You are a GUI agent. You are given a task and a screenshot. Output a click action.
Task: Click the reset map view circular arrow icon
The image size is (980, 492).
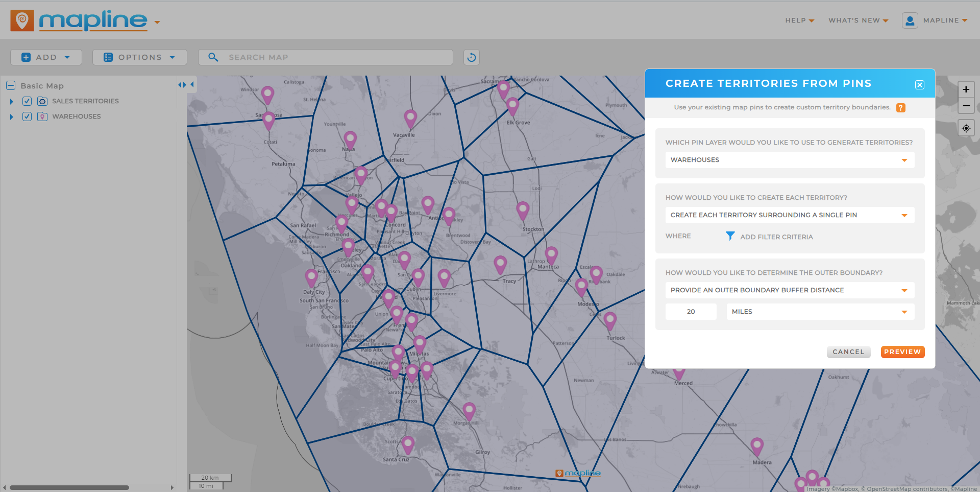point(471,57)
